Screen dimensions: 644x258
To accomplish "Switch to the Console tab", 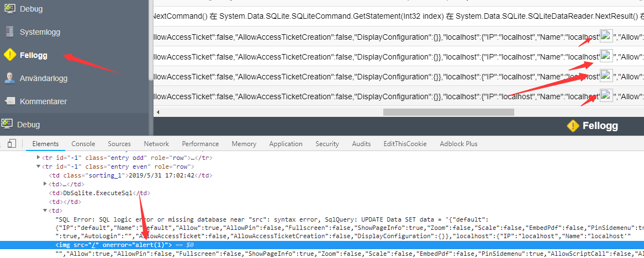I will coord(83,144).
